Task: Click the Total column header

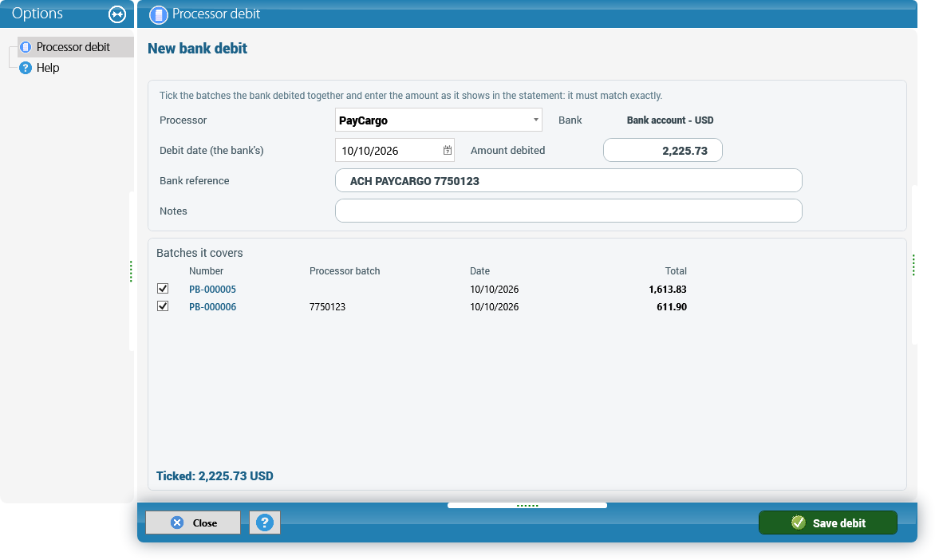Action: coord(676,270)
